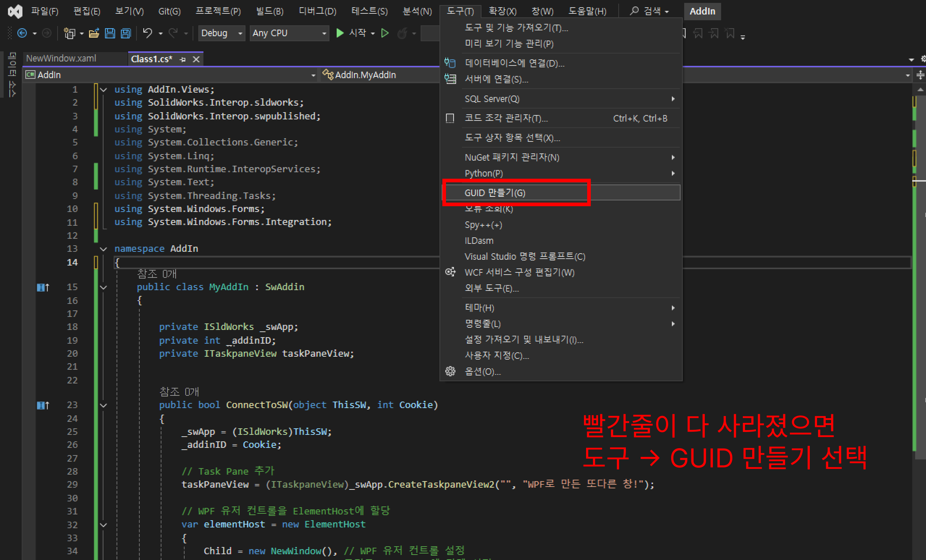Image resolution: width=926 pixels, height=560 pixels.
Task: Open options via gear icon menu entry
Action: [x=483, y=372]
